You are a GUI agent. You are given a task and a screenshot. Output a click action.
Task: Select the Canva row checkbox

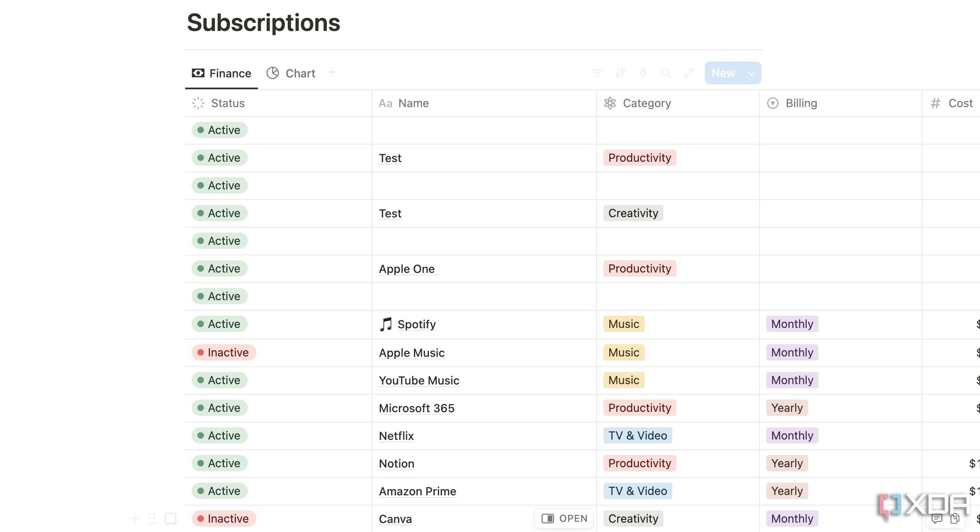coord(171,519)
